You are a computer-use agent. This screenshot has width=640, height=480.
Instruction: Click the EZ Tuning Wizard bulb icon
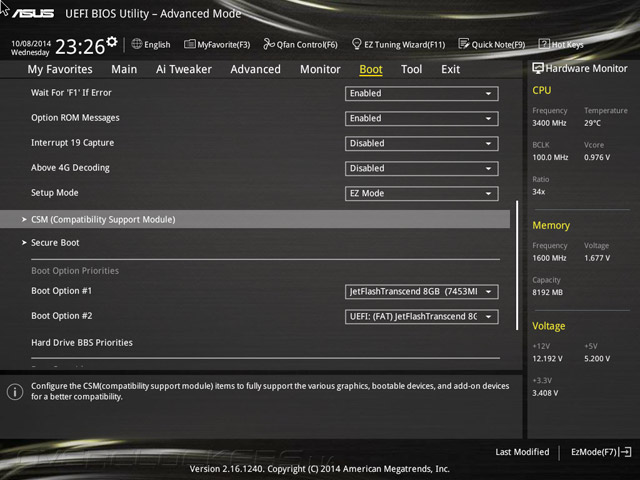coord(356,44)
